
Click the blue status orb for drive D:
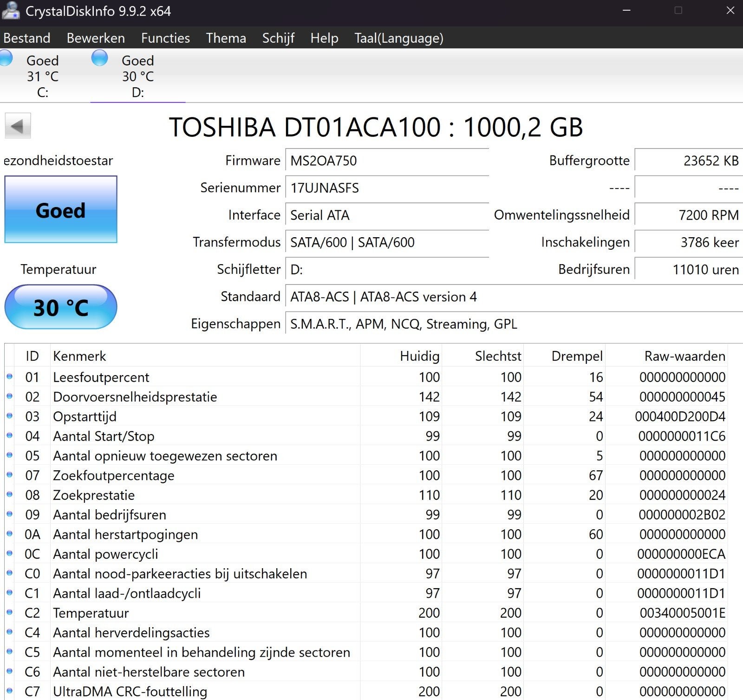coord(100,58)
